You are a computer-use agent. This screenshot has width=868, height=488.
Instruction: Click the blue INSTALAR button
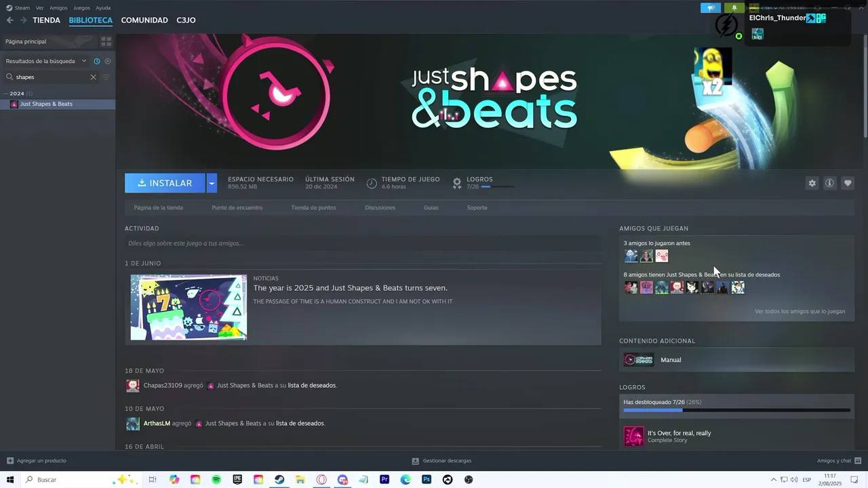pyautogui.click(x=165, y=183)
